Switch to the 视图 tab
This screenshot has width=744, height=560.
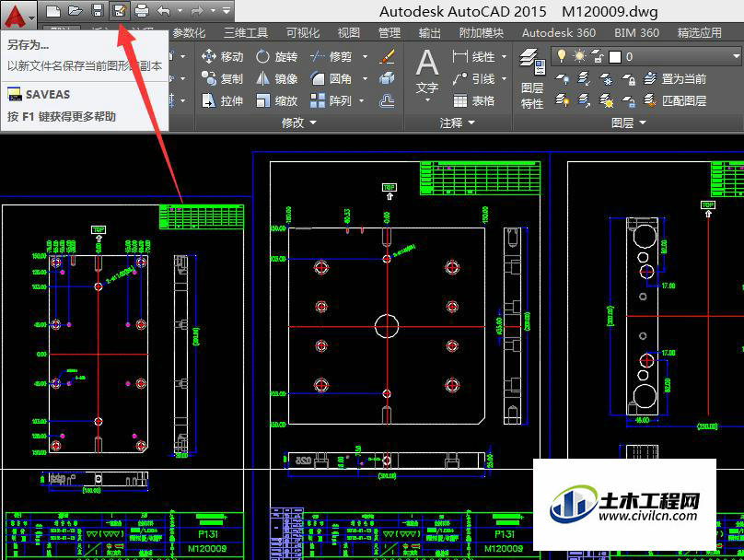348,33
